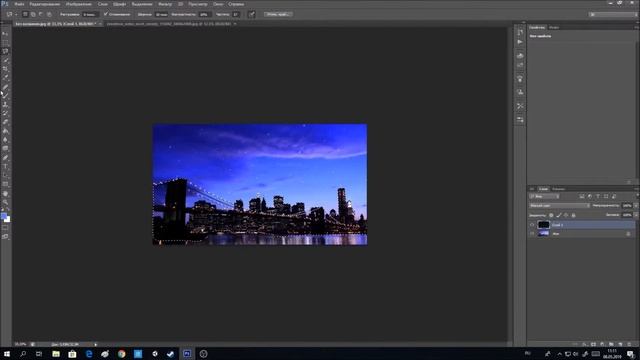Open the layer blend mode dropdown

pyautogui.click(x=559, y=206)
